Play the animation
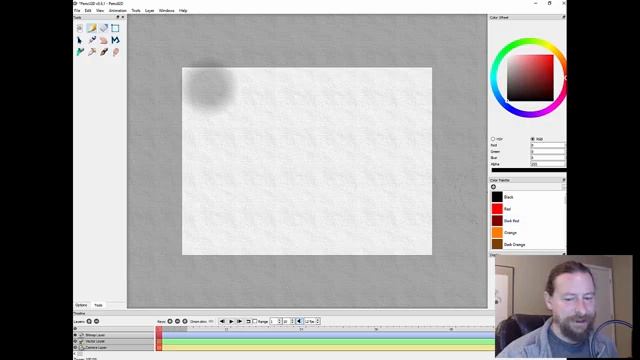Image resolution: width=640 pixels, height=360 pixels. (231, 321)
